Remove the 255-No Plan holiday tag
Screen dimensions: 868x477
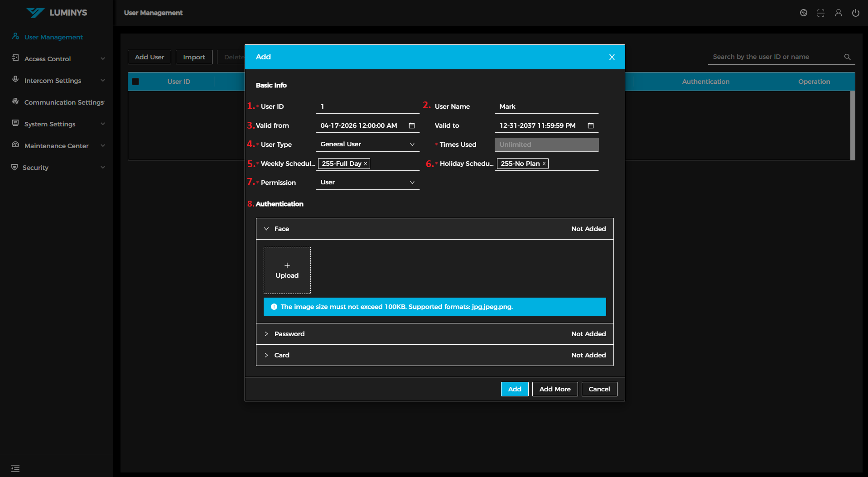tap(544, 164)
